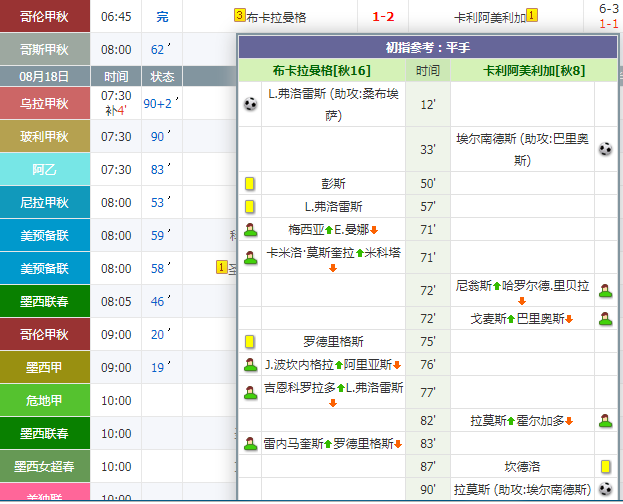Click the goal ball icon at 90'
623x504 pixels.
pyautogui.click(x=605, y=489)
